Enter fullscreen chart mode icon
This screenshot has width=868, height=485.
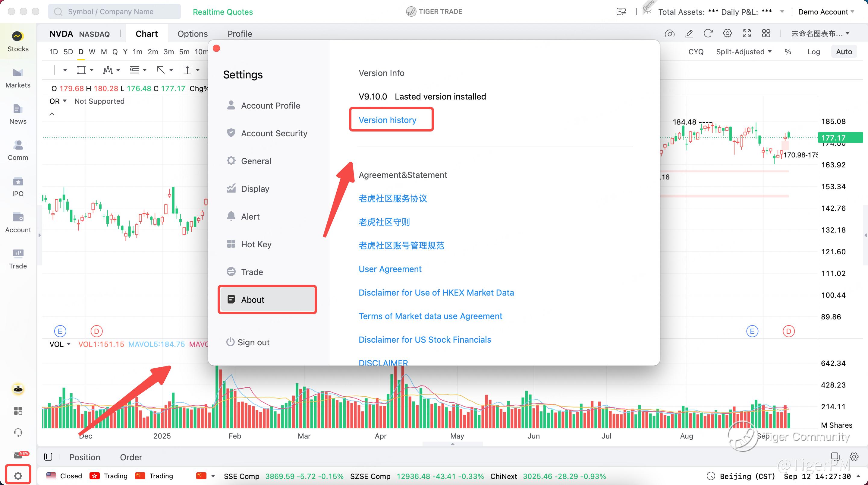747,33
